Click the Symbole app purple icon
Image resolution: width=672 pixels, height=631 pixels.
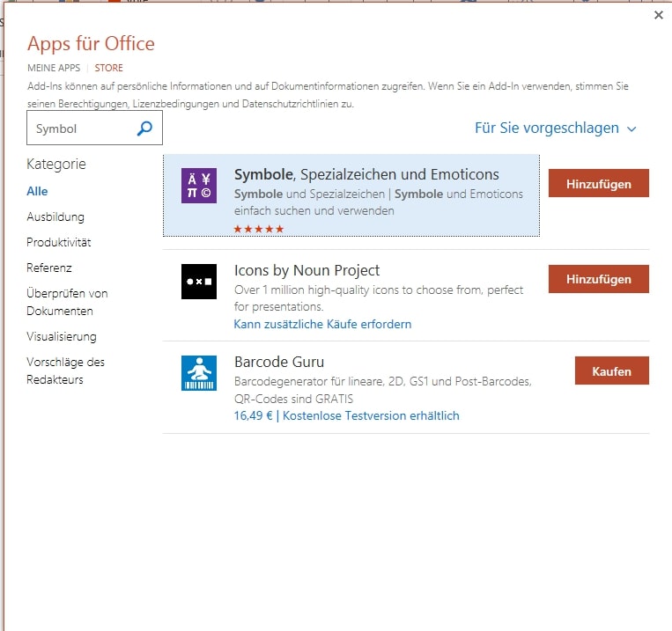(x=198, y=186)
